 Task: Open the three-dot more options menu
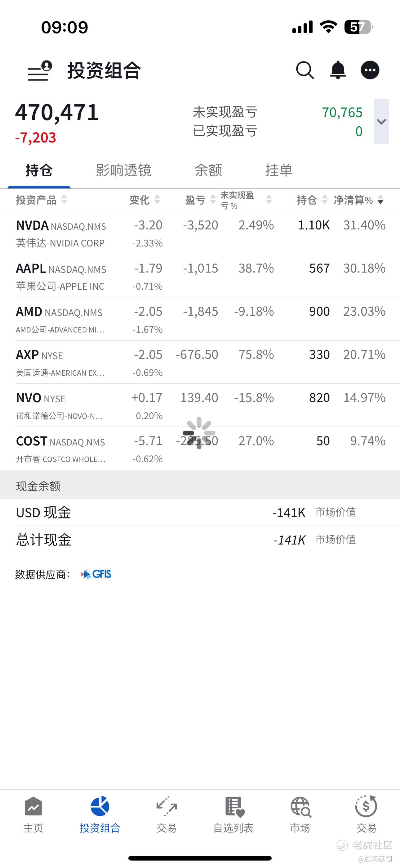click(x=370, y=70)
